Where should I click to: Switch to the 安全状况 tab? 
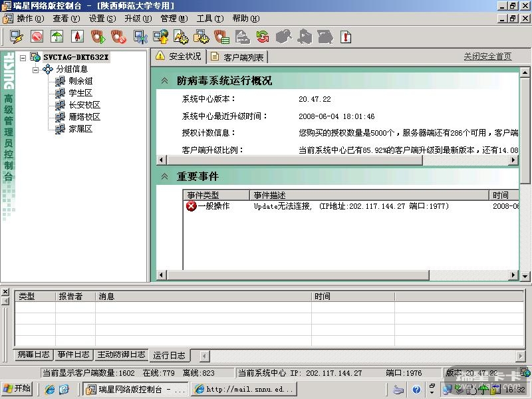point(178,57)
